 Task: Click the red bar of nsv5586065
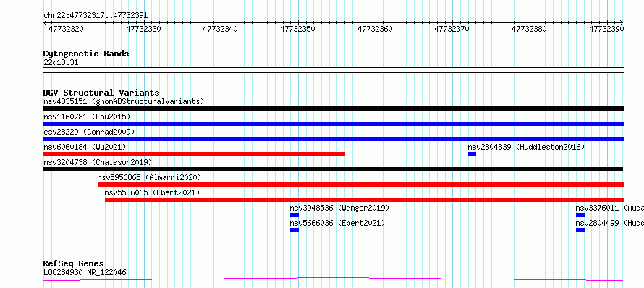(x=364, y=200)
